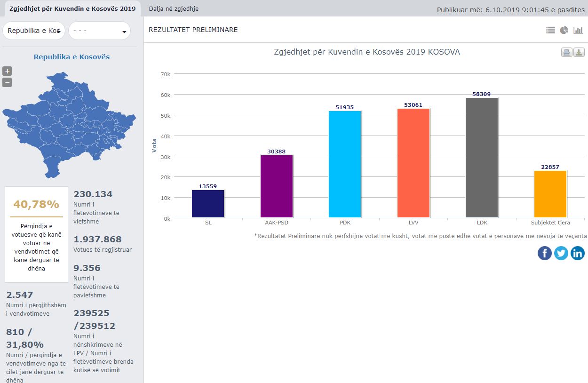Download the chart image

point(579,52)
